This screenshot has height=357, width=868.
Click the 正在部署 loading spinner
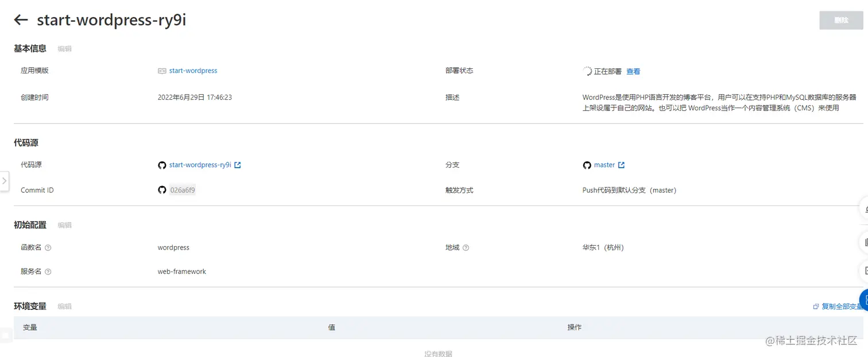tap(587, 72)
